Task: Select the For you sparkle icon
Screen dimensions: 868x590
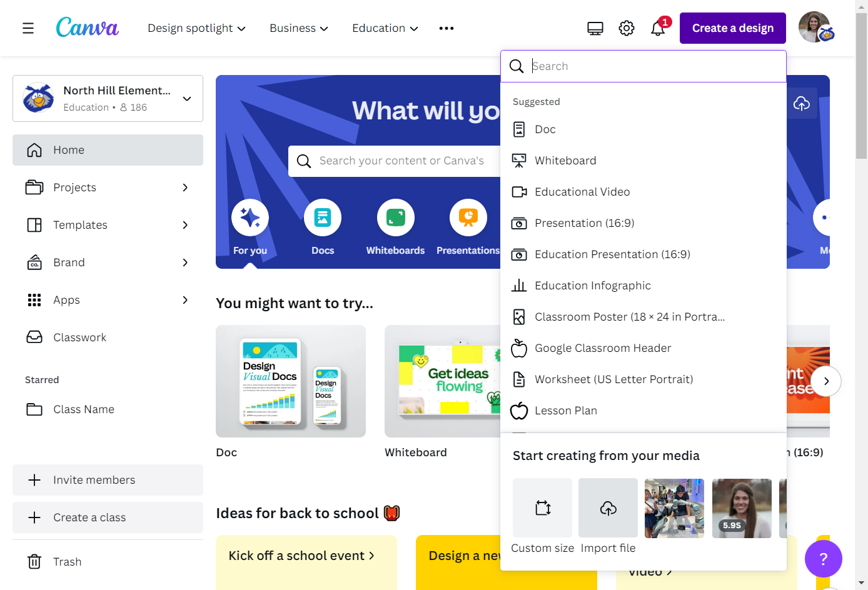Action: tap(250, 217)
